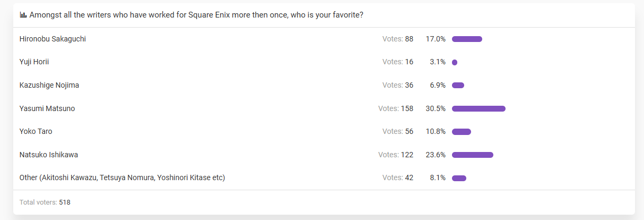Click Natsuko Ishikawa's purple result bar

[x=472, y=155]
